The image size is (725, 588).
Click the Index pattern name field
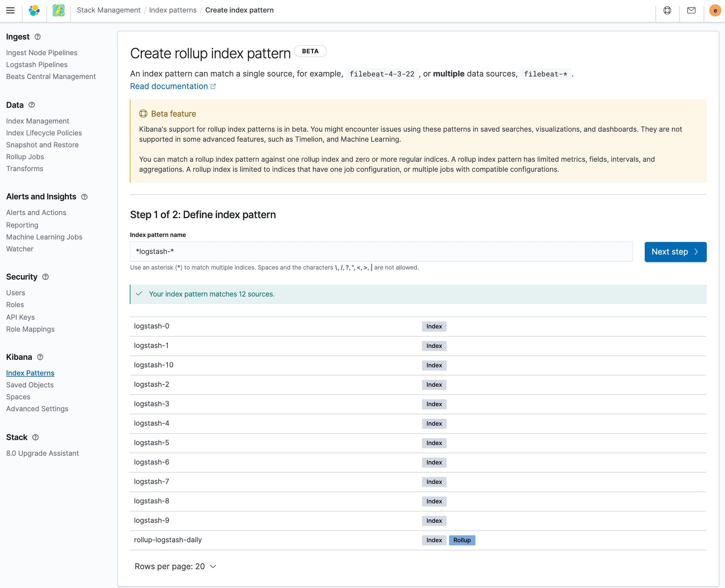pos(381,251)
